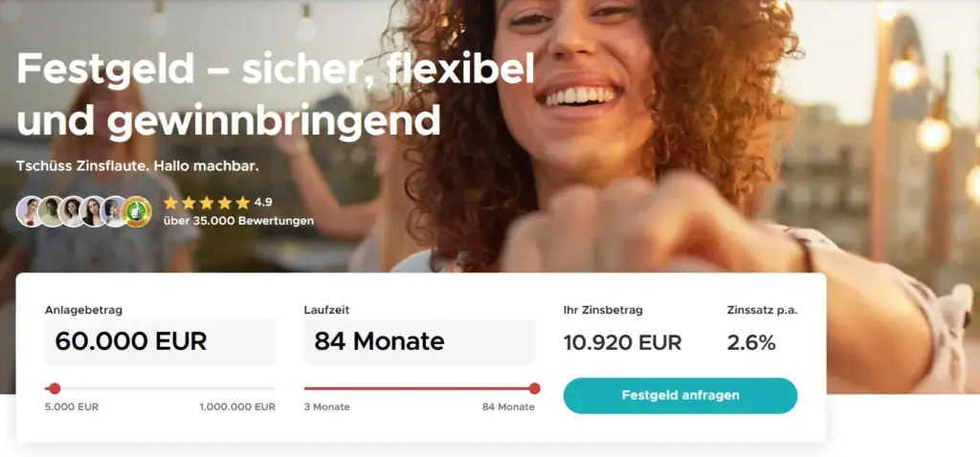
Task: Click the third star in the rating
Action: tap(207, 203)
